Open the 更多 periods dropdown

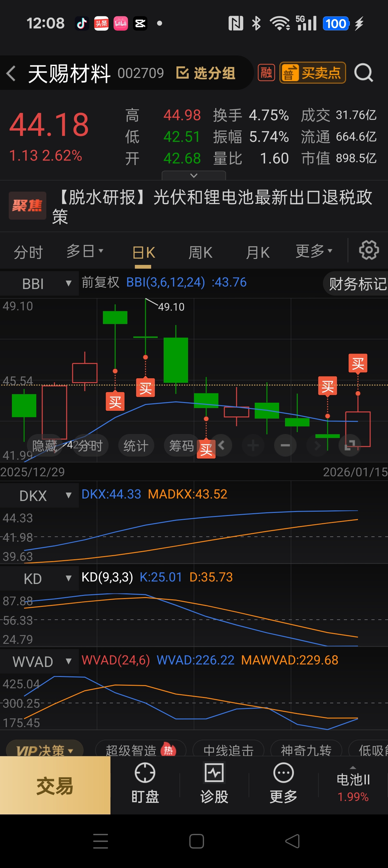click(314, 251)
